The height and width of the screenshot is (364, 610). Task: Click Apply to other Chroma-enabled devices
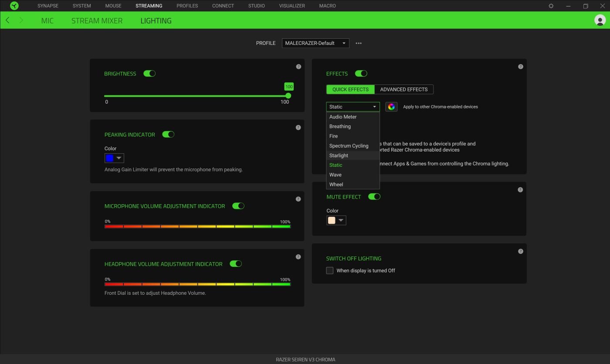[x=441, y=107]
